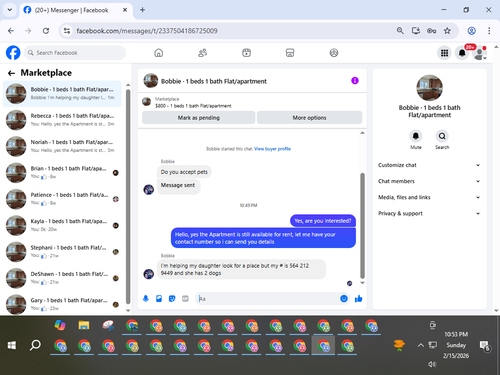This screenshot has height=375, width=500.
Task: Attach a file image icon
Action: [159, 299]
